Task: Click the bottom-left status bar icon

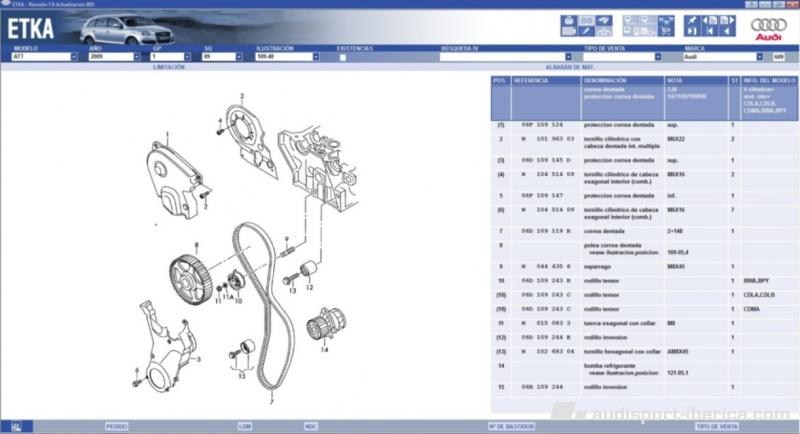Action: click(16, 426)
